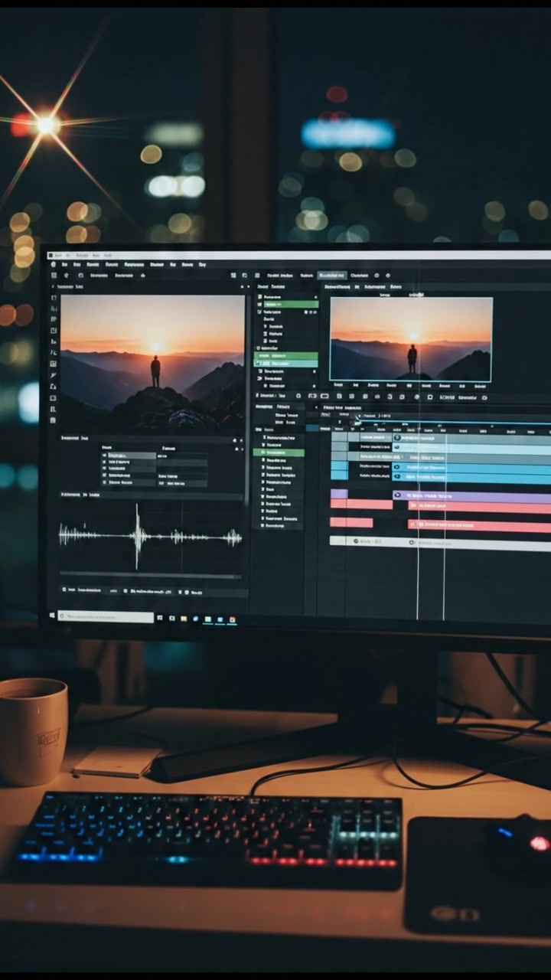Screen dimensions: 551x980
Task: Select highlighted green item in lower effects list
Action: 279,452
